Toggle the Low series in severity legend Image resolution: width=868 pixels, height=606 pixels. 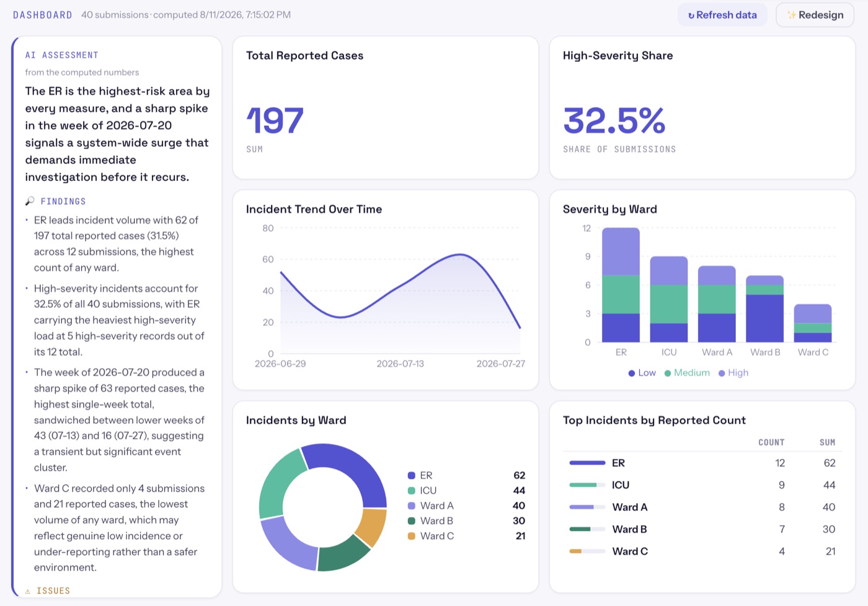coord(642,372)
